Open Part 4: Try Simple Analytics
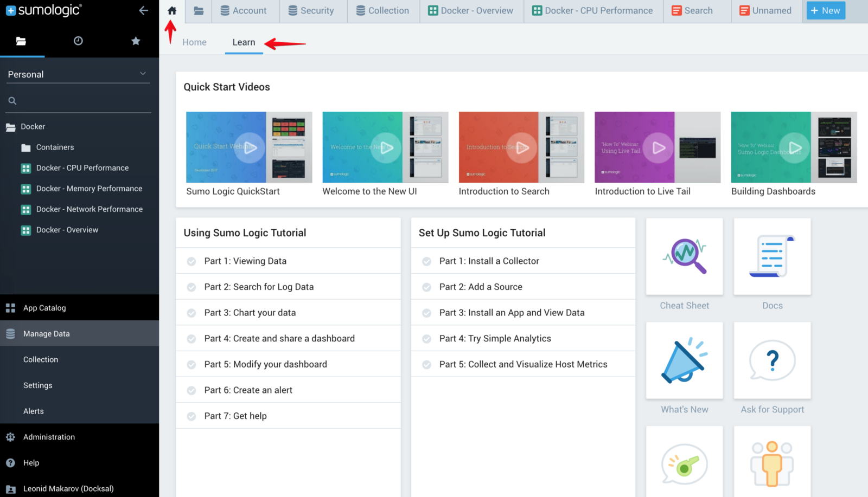 coord(495,339)
